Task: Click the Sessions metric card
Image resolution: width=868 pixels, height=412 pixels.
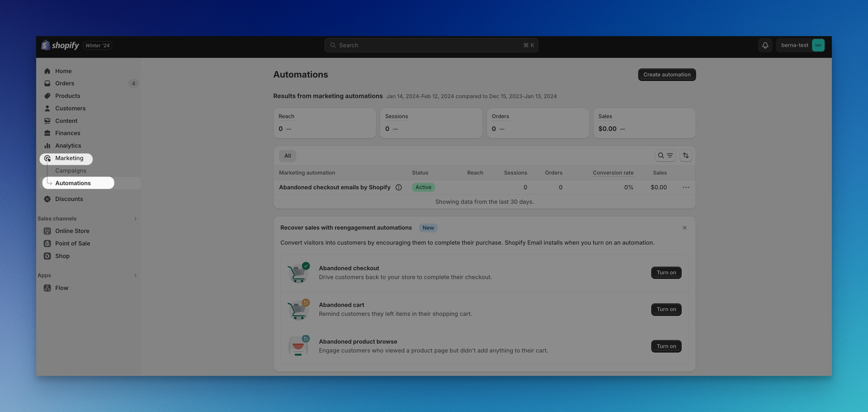Action: [431, 123]
